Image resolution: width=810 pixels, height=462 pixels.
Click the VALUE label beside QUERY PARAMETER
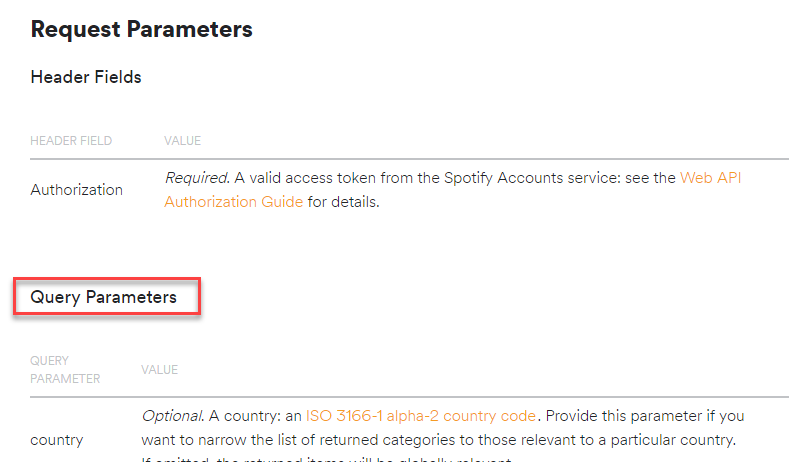pos(160,370)
